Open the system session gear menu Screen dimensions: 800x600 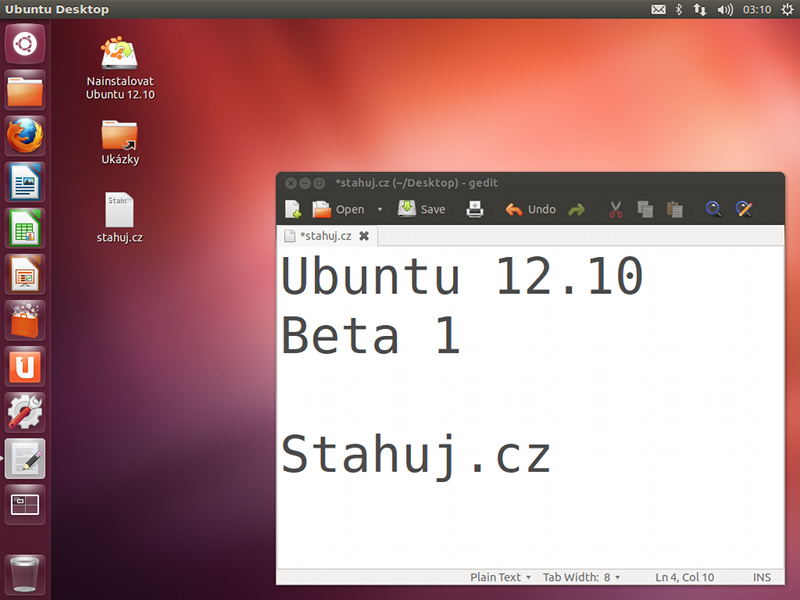click(x=787, y=9)
